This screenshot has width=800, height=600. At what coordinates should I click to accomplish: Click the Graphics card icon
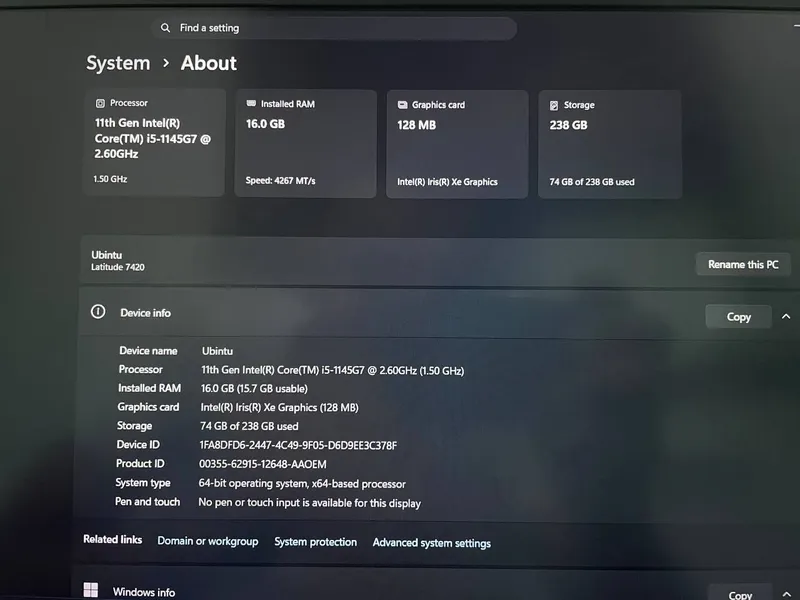pos(403,105)
